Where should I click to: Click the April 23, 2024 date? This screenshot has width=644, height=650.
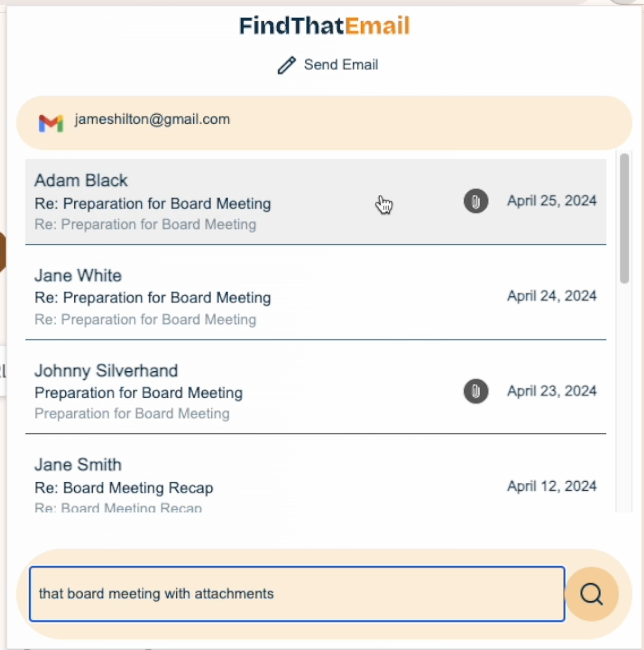(552, 391)
